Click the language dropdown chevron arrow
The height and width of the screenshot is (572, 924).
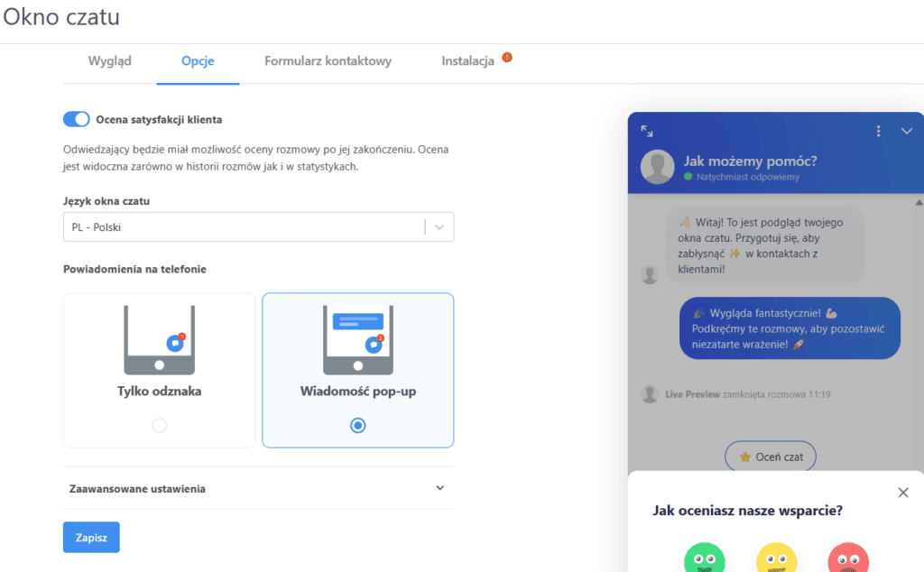(439, 227)
